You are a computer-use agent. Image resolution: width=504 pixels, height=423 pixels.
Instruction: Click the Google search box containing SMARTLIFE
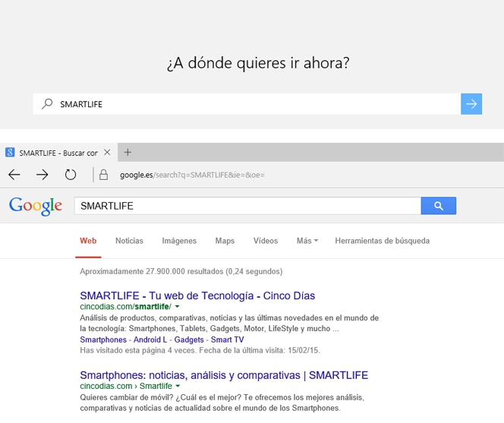click(247, 206)
